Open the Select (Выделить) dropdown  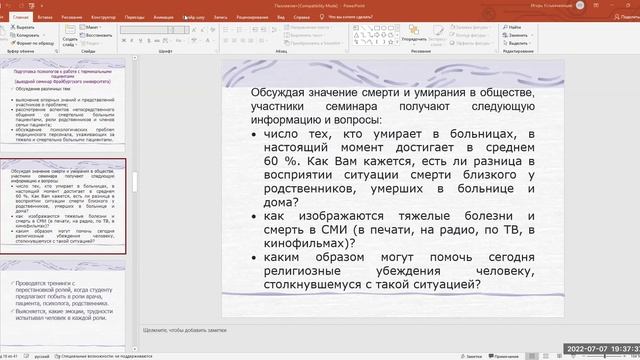click(518, 43)
